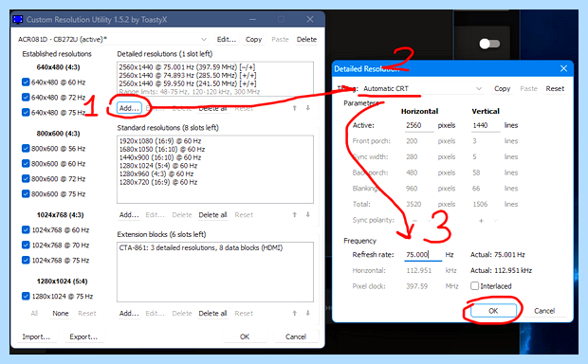Uncheck 640x480 @ 75 Hz
Image resolution: width=588 pixels, height=364 pixels.
click(26, 112)
